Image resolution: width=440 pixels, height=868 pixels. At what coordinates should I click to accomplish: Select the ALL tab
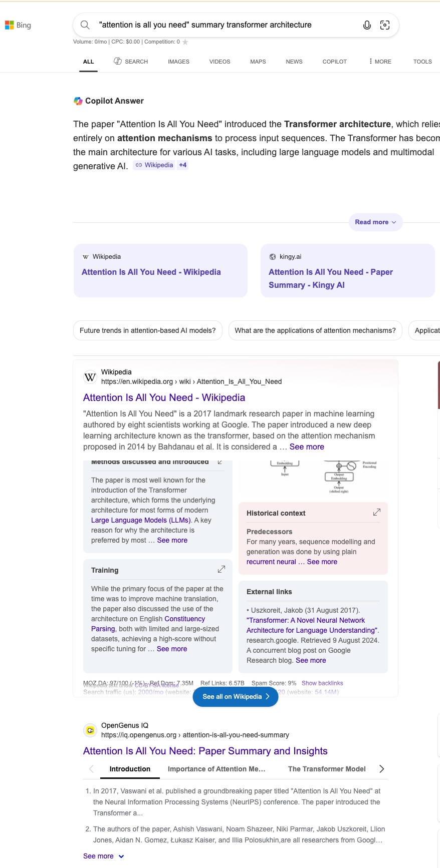pos(89,62)
